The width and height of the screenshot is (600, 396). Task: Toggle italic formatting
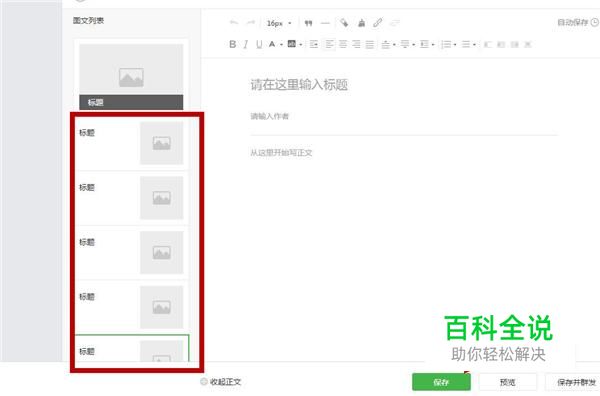point(246,44)
